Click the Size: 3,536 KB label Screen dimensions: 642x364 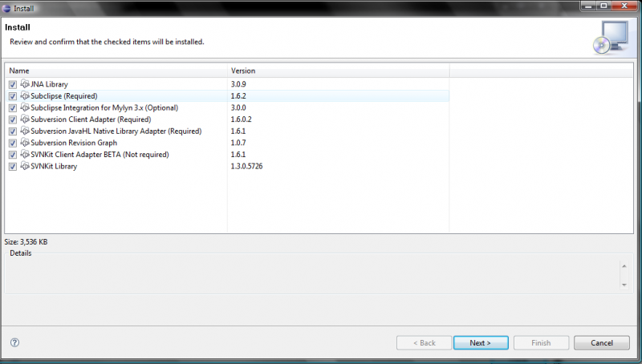click(x=26, y=242)
